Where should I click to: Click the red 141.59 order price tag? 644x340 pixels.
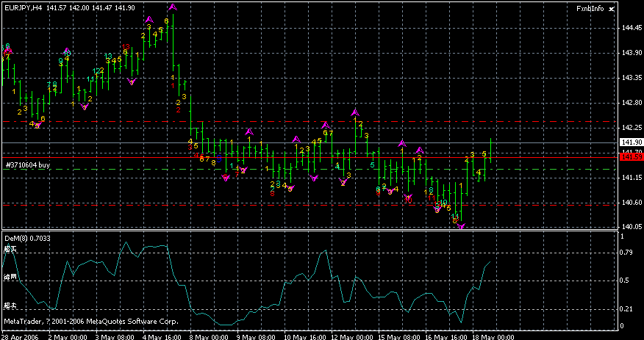coord(631,157)
